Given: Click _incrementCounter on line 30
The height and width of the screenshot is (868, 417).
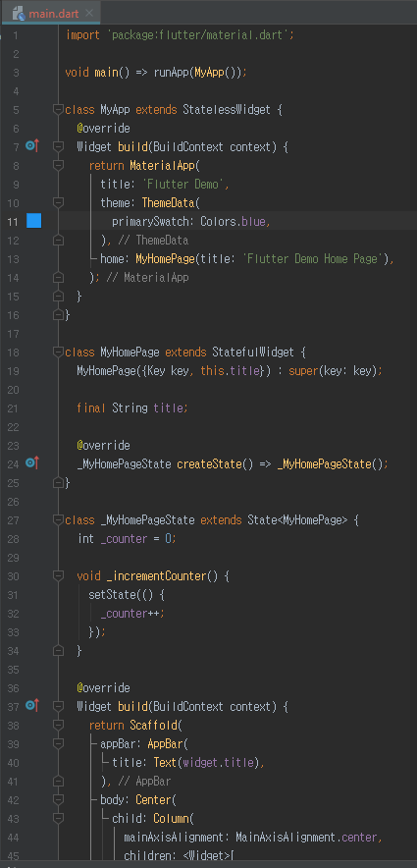Looking at the screenshot, I should [155, 575].
